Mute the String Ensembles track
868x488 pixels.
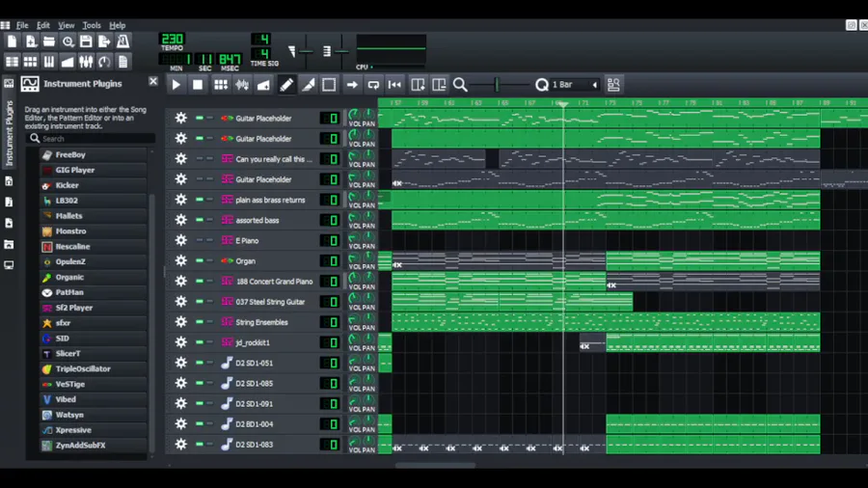200,322
